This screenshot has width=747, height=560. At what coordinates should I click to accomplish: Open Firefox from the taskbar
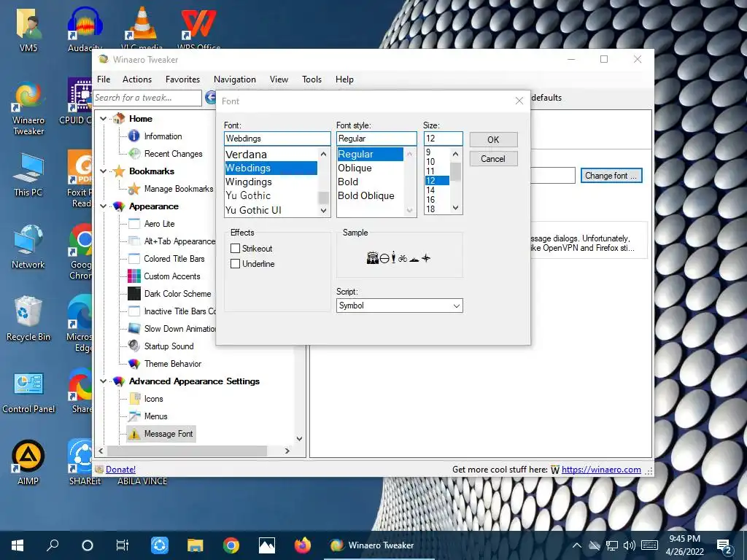click(302, 545)
